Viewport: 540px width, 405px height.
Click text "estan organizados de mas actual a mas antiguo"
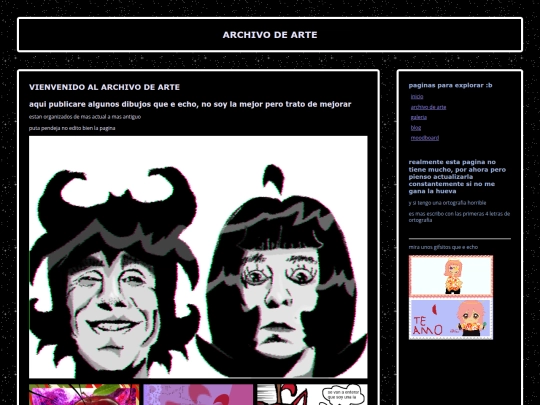pos(85,117)
